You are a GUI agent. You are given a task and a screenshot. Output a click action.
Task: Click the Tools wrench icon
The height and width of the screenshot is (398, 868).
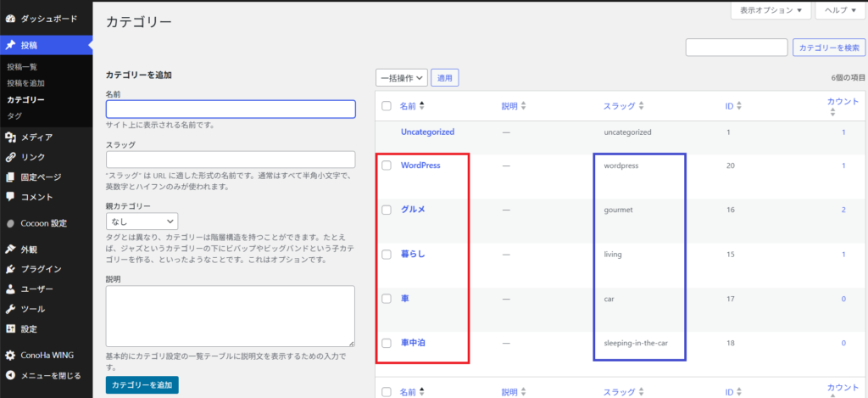pos(10,309)
